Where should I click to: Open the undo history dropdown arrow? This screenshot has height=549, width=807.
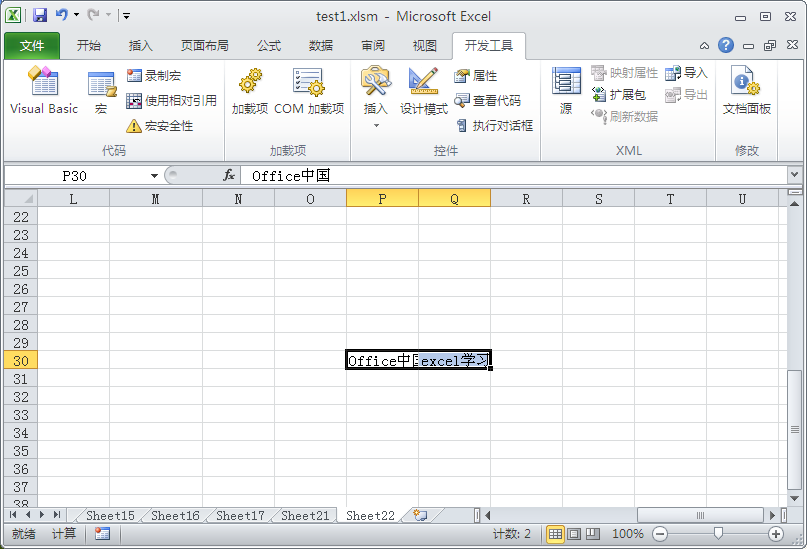click(x=77, y=15)
